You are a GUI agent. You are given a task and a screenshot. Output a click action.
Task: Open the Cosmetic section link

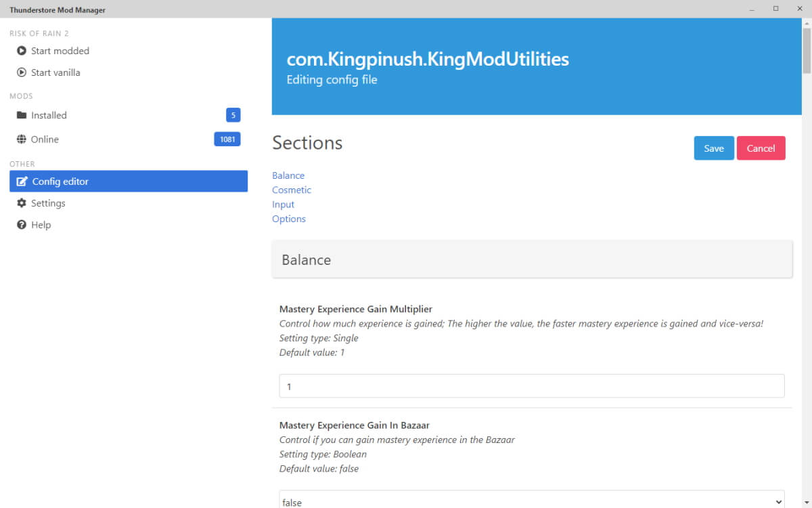point(292,190)
